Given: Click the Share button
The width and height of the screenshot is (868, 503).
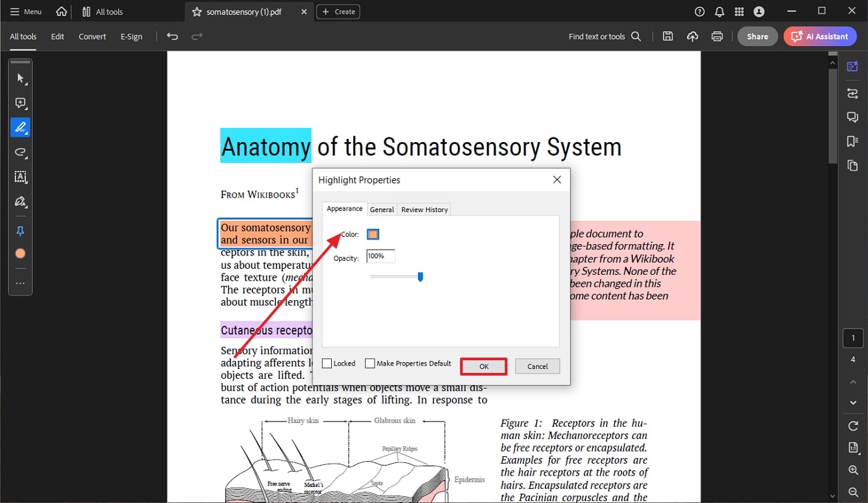Looking at the screenshot, I should 757,37.
